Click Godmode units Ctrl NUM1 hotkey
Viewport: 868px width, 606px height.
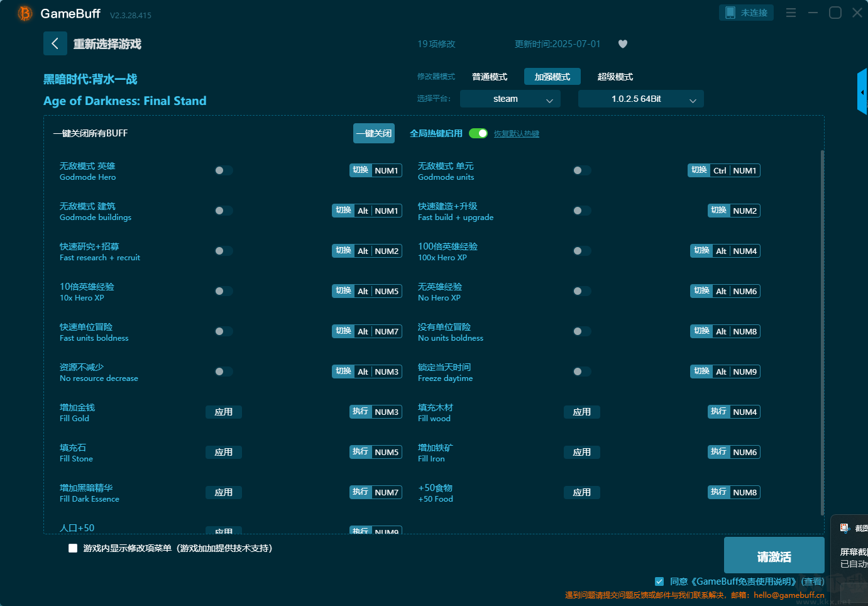point(724,170)
